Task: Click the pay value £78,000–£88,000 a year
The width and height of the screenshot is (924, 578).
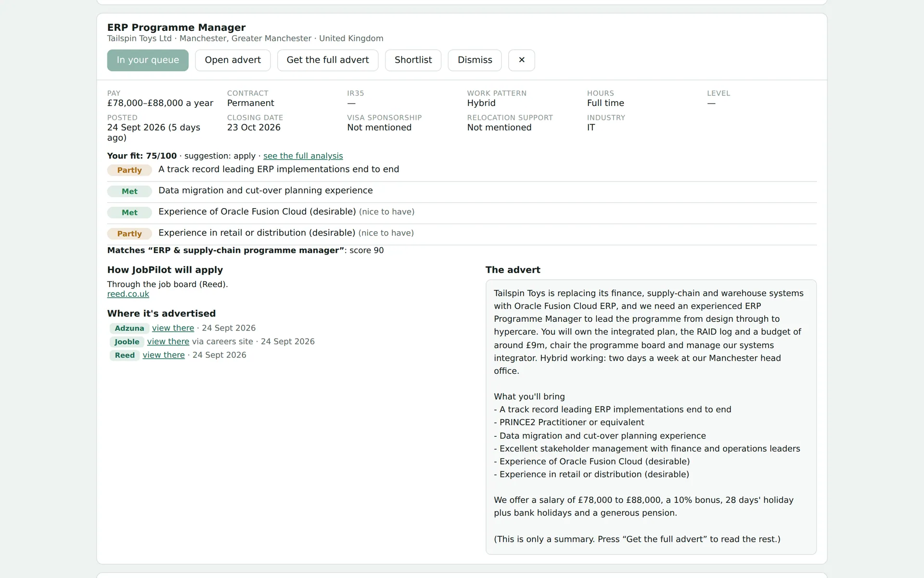Action: [160, 103]
